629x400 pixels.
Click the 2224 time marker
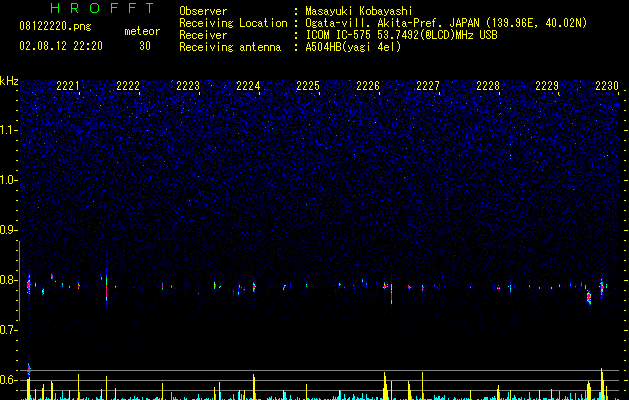coord(248,86)
